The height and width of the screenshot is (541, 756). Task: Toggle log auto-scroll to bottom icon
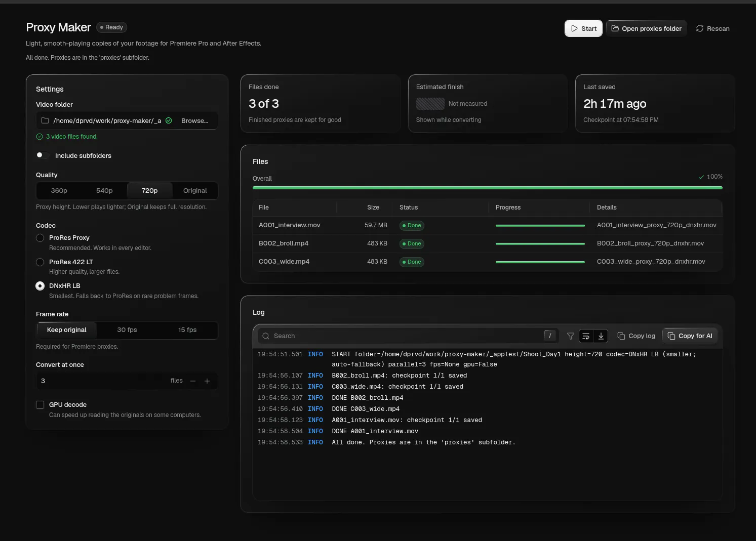coord(601,336)
